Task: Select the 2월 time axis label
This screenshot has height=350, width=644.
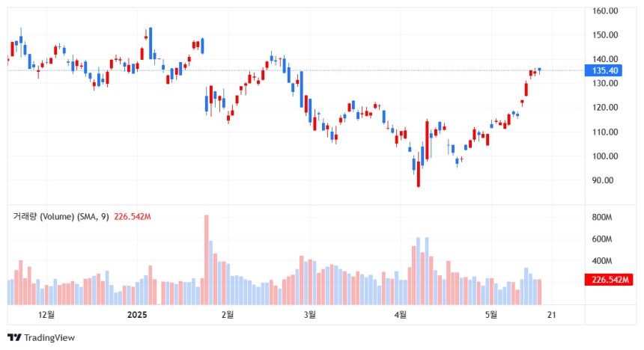Action: (227, 315)
